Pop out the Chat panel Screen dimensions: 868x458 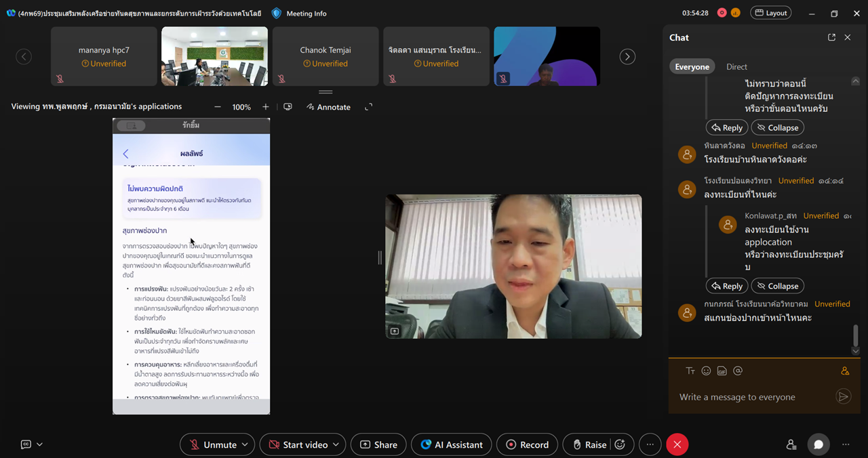pyautogui.click(x=831, y=38)
